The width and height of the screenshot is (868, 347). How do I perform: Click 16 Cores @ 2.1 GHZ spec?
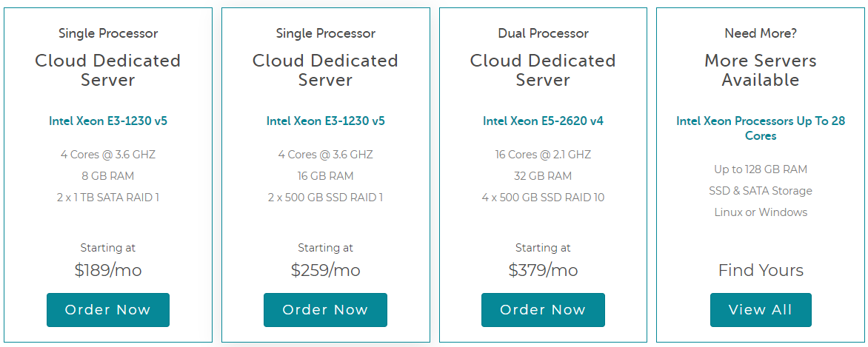click(543, 155)
